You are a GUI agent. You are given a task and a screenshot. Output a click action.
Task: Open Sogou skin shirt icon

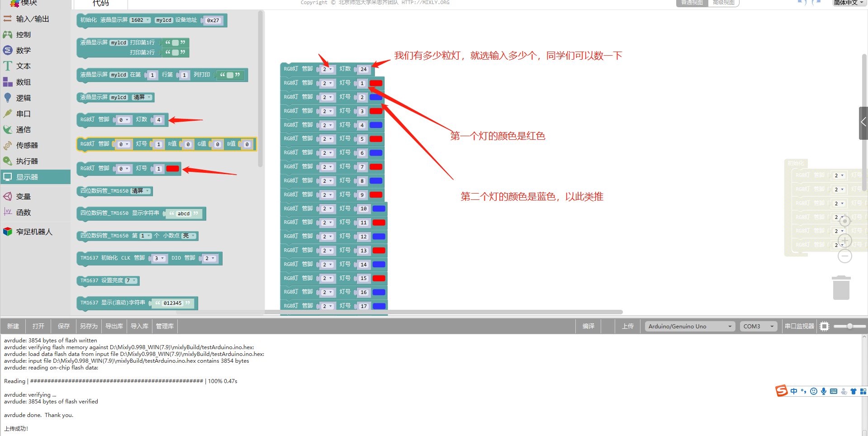click(854, 391)
